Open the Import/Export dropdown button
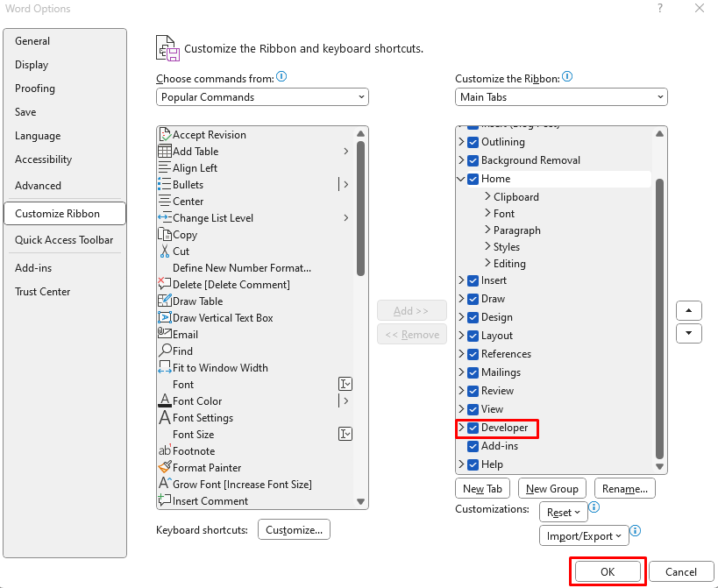 pyautogui.click(x=584, y=535)
